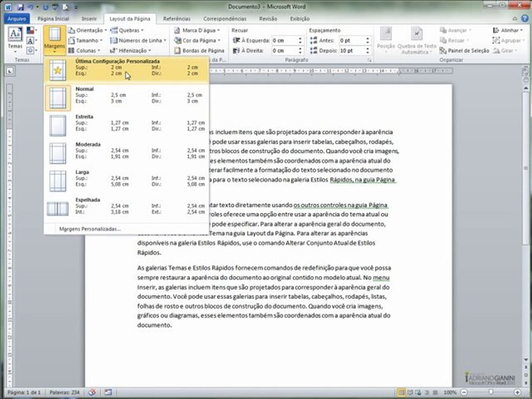Open the Posição button
The image size is (532, 399).
(386, 40)
